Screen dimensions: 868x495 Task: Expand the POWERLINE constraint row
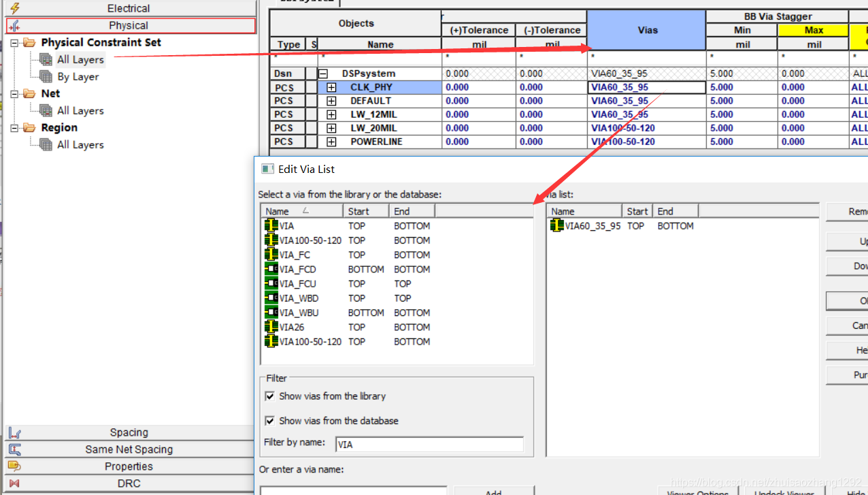331,142
